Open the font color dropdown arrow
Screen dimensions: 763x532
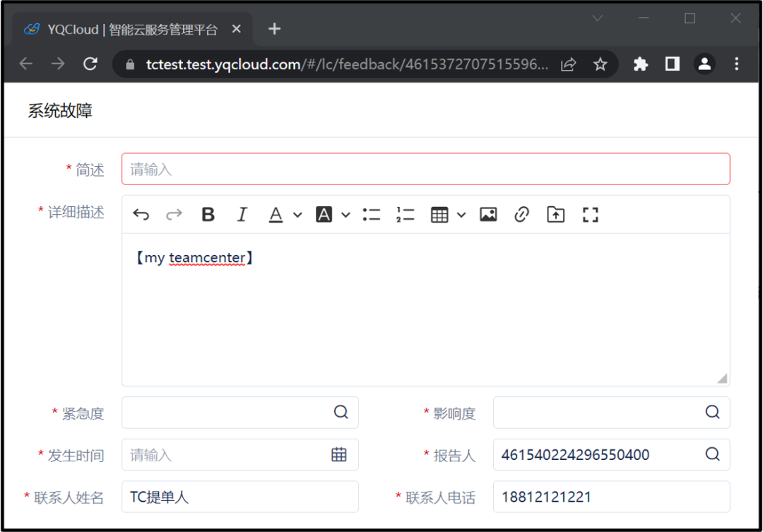point(297,215)
